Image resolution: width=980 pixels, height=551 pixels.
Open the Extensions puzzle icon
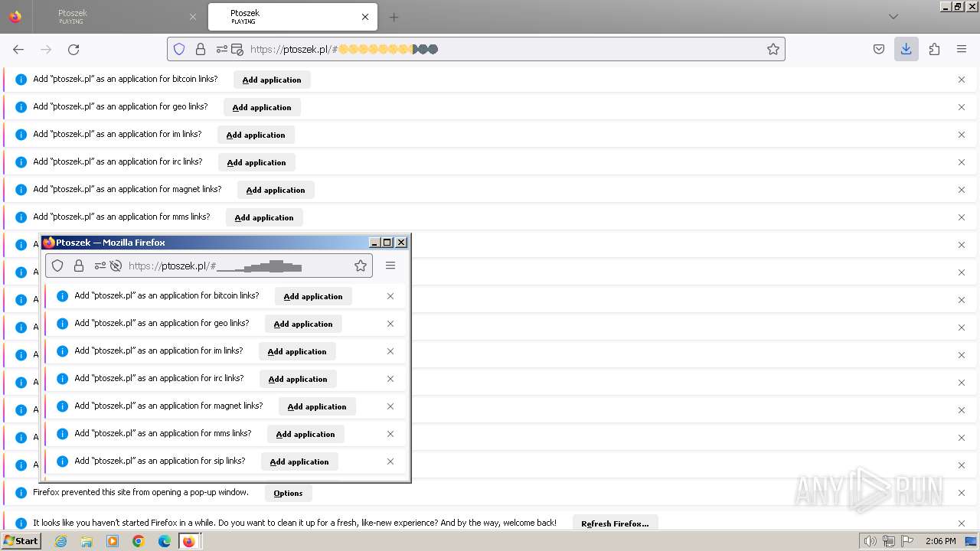(x=934, y=49)
